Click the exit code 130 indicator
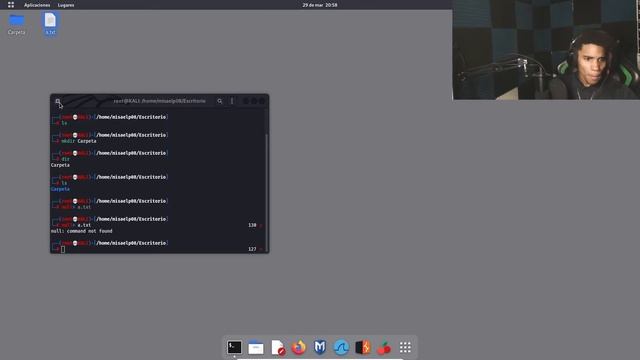This screenshot has width=640, height=360. pos(252,225)
